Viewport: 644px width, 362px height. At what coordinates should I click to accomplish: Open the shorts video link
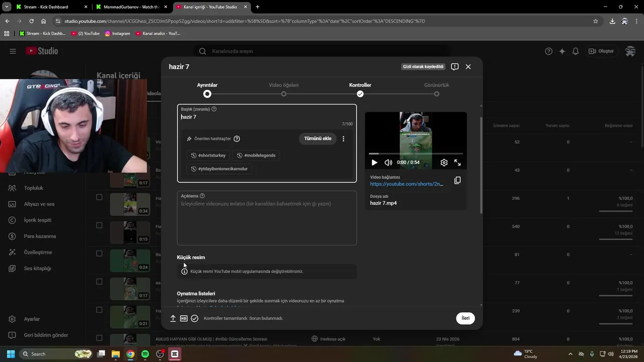pos(407,184)
